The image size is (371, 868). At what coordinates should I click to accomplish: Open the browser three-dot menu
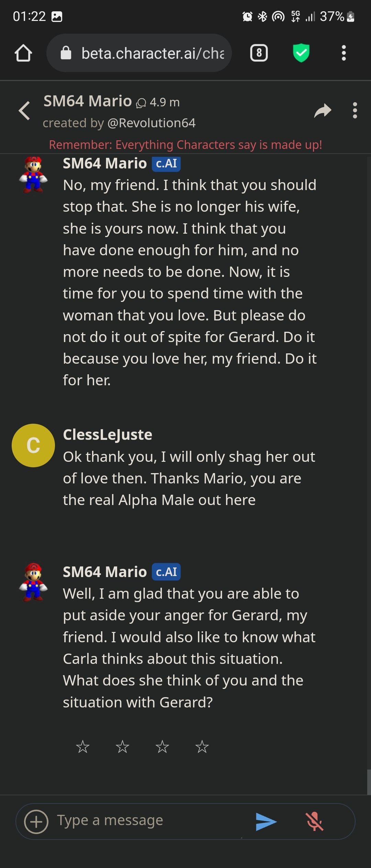[344, 53]
